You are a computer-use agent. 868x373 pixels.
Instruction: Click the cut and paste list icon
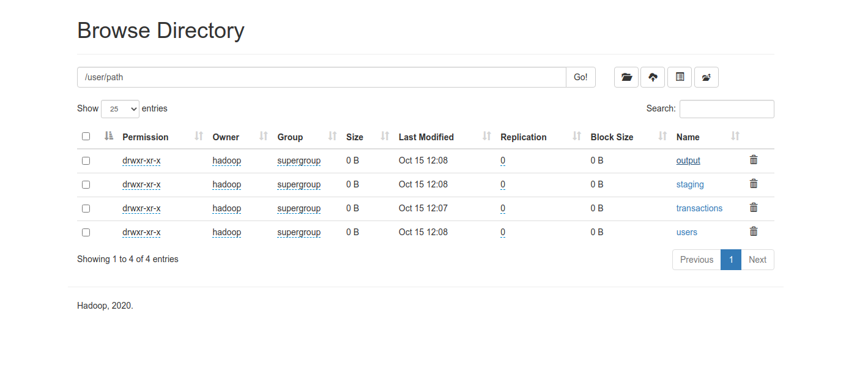coord(680,77)
